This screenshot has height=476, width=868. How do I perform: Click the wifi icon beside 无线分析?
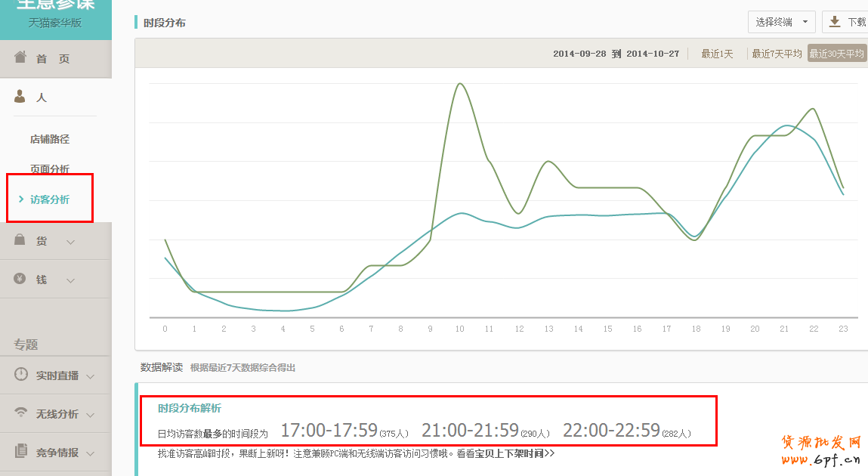pyautogui.click(x=20, y=413)
